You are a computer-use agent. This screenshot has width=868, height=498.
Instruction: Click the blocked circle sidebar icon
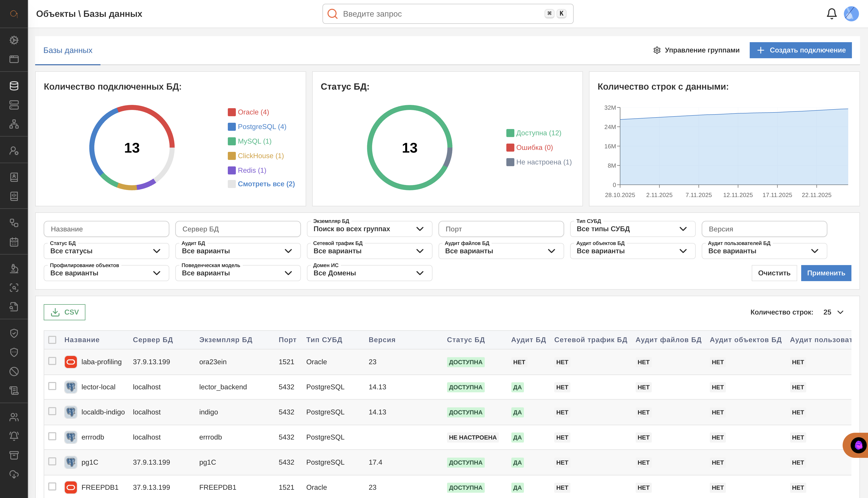pyautogui.click(x=14, y=371)
